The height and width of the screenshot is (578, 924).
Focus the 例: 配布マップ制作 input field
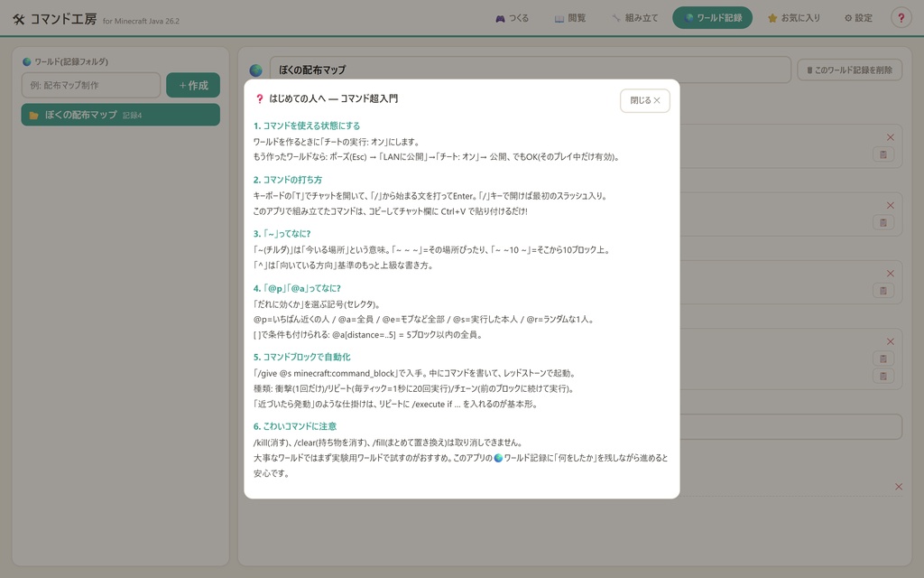(91, 85)
